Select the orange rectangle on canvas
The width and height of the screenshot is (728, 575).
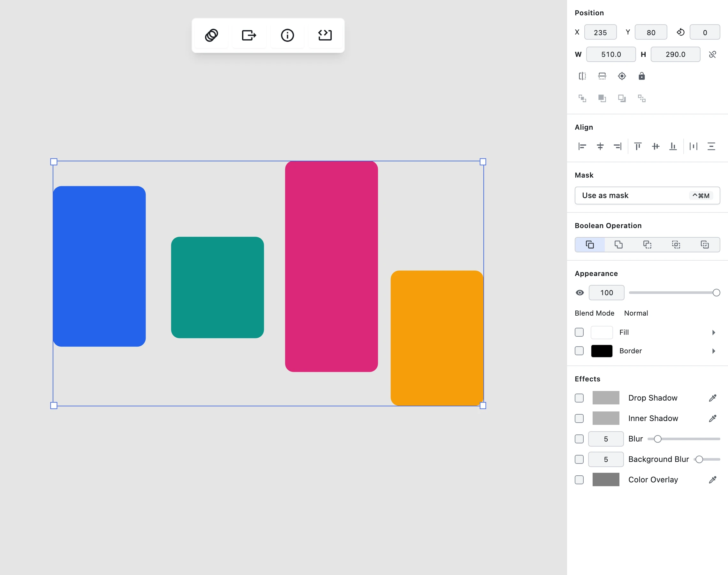tap(437, 338)
